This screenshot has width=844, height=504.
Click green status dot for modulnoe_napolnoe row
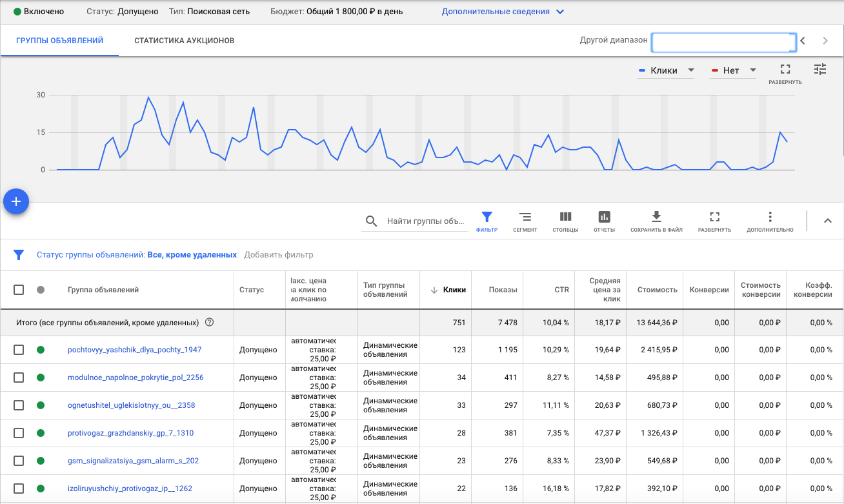[41, 378]
